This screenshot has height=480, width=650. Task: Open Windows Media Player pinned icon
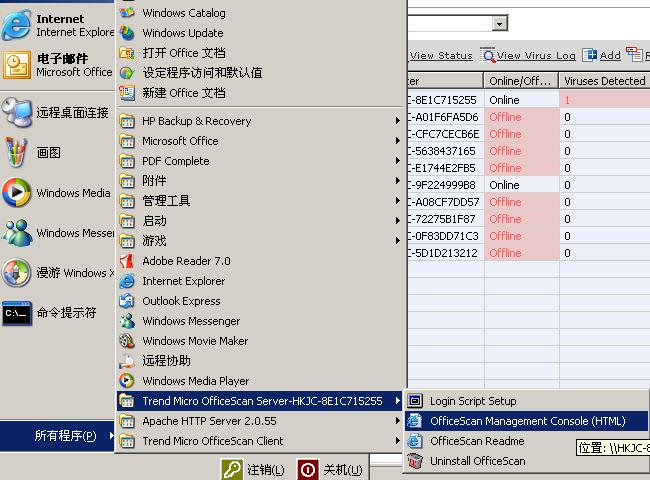pos(17,192)
